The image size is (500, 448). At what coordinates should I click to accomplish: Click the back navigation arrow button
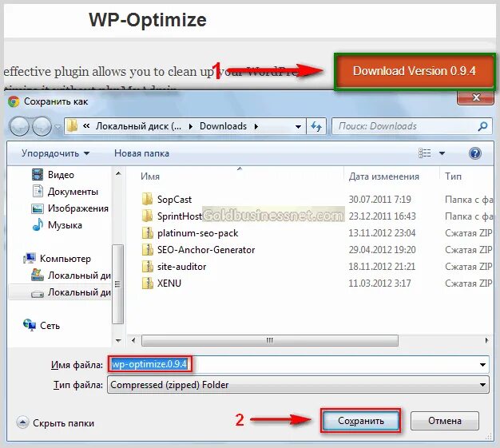(19, 126)
